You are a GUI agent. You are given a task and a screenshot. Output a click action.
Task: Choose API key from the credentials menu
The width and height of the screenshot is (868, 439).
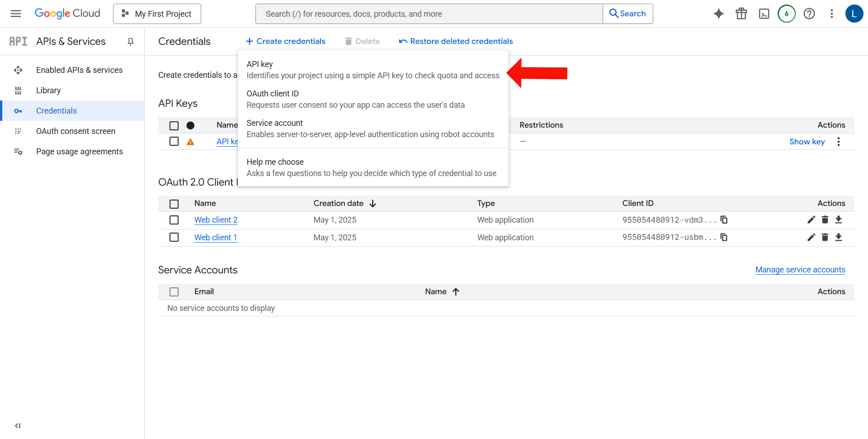(373, 70)
